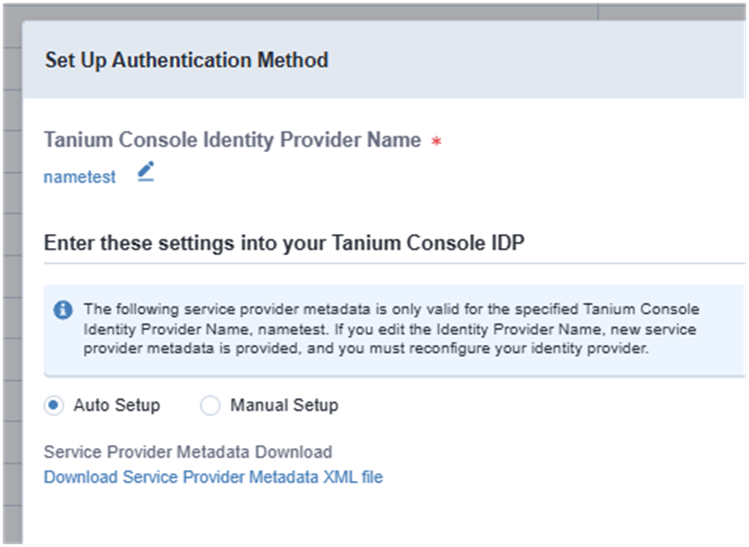749x547 pixels.
Task: Click the Manual Setup label text
Action: click(x=284, y=405)
